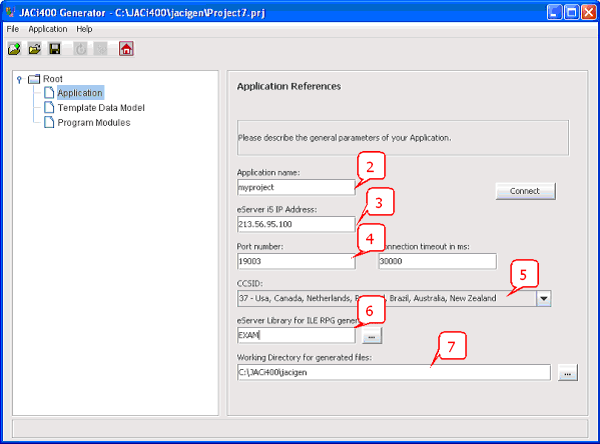The height and width of the screenshot is (444, 600).
Task: Click the New Project toolbar icon
Action: click(x=14, y=48)
